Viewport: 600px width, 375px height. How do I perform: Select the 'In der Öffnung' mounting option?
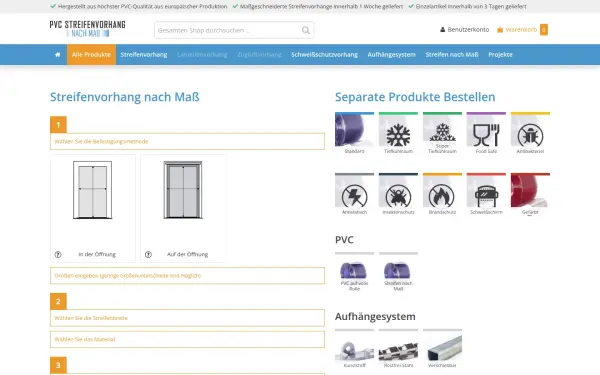point(93,208)
